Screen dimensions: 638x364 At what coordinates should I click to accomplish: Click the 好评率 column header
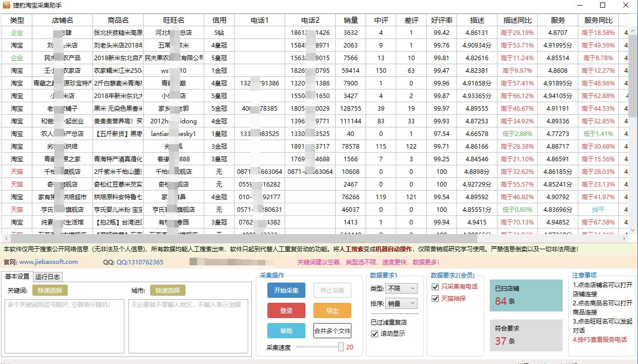[x=442, y=20]
